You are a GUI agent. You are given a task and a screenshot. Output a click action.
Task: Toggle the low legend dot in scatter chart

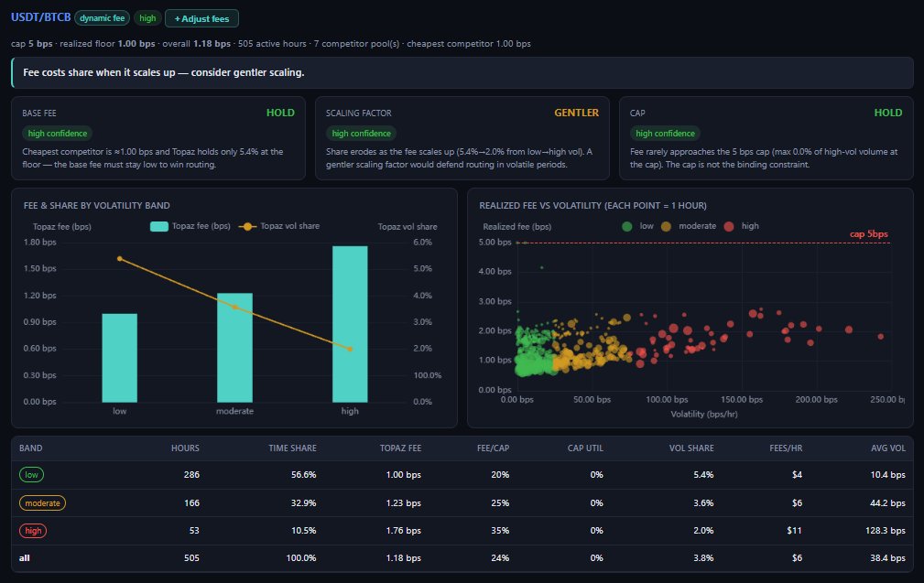coord(627,226)
